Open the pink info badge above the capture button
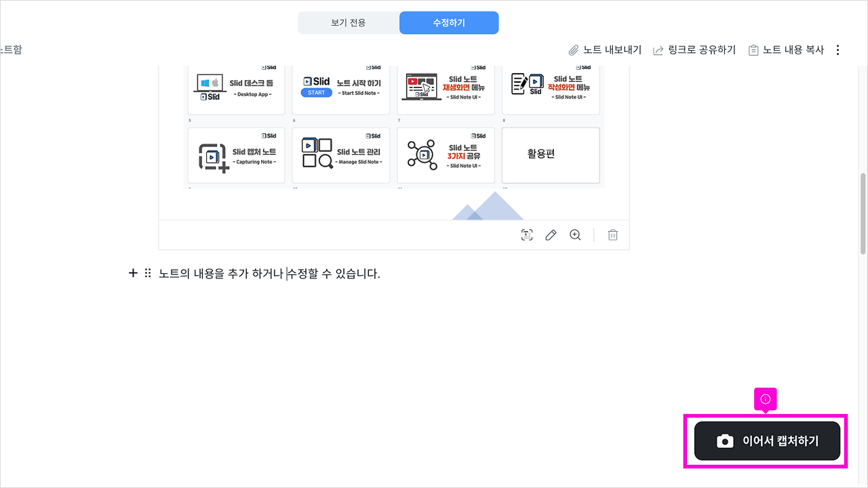 765,400
